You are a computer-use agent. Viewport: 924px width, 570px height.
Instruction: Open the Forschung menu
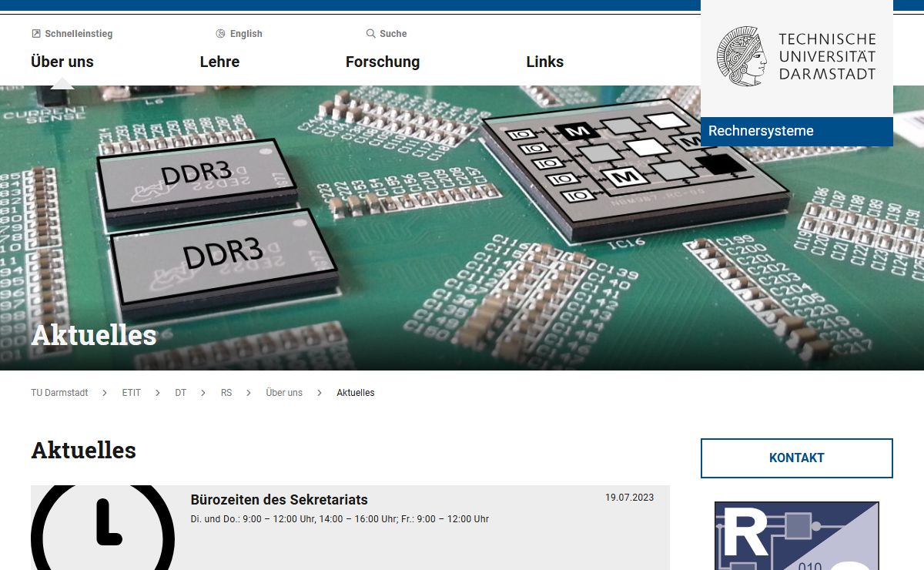click(x=383, y=62)
